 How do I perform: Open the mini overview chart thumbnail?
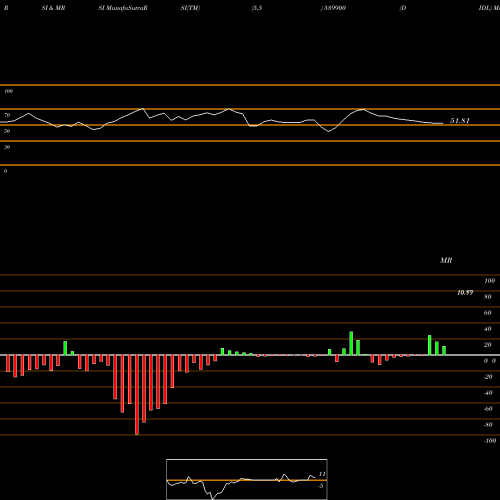[x=247, y=479]
